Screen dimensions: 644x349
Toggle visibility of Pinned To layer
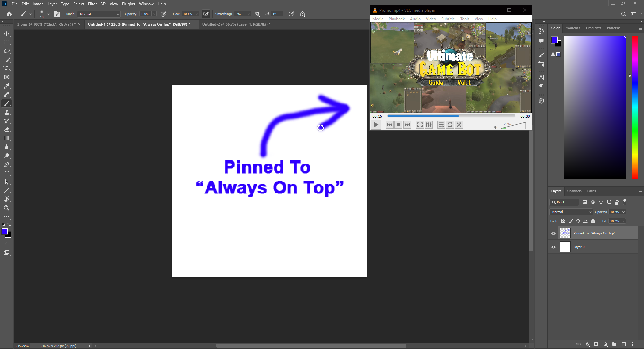pos(553,233)
